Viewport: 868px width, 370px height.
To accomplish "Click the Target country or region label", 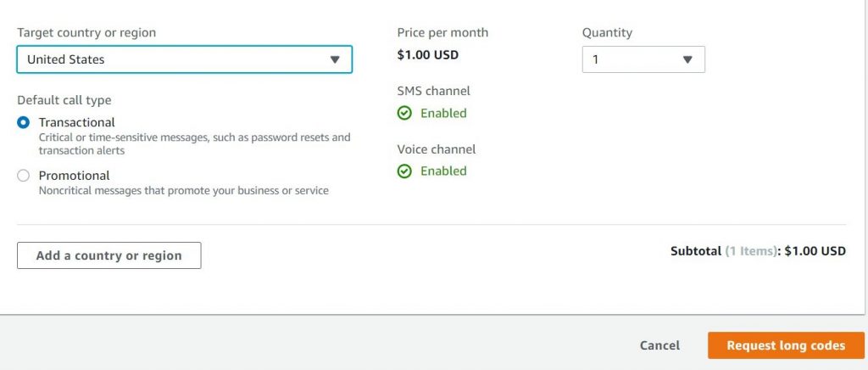I will coord(86,33).
